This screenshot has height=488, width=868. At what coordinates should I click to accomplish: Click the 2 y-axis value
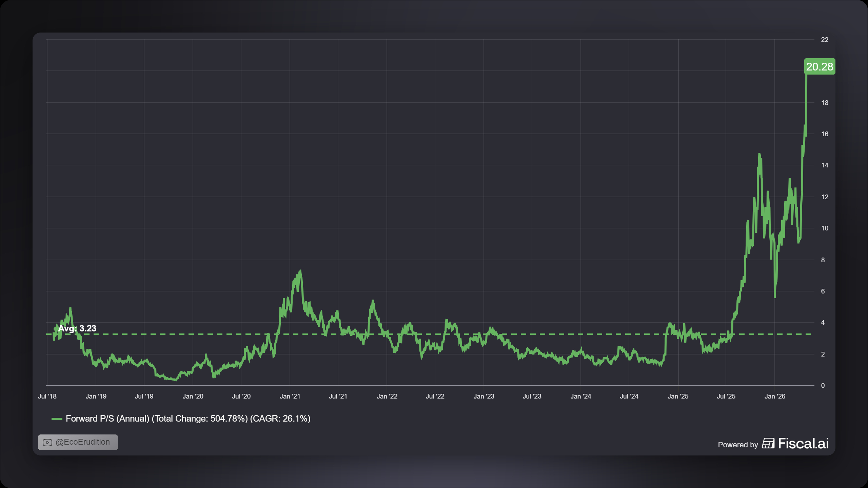823,354
